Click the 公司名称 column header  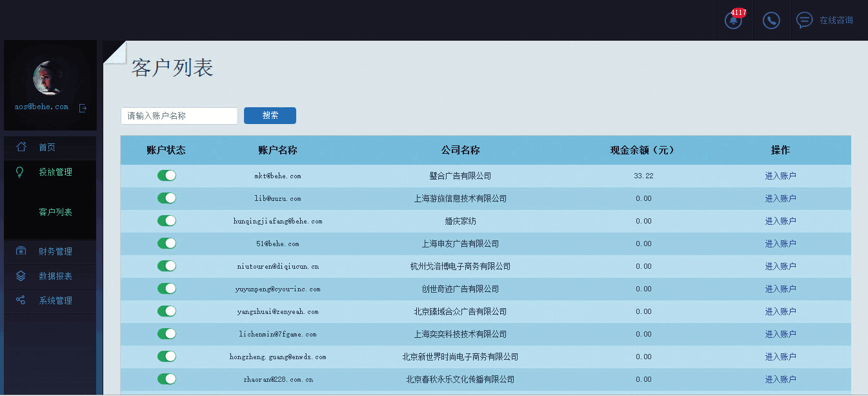[x=460, y=150]
